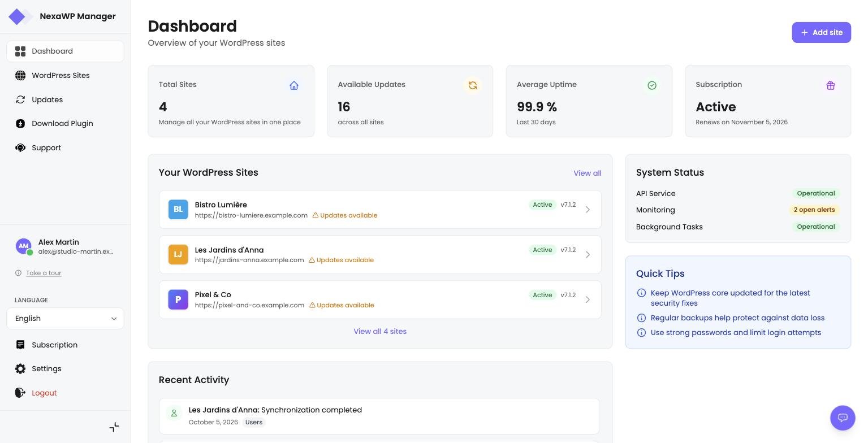
Task: Click the P site avatar for Pixel & Co
Action: [178, 299]
